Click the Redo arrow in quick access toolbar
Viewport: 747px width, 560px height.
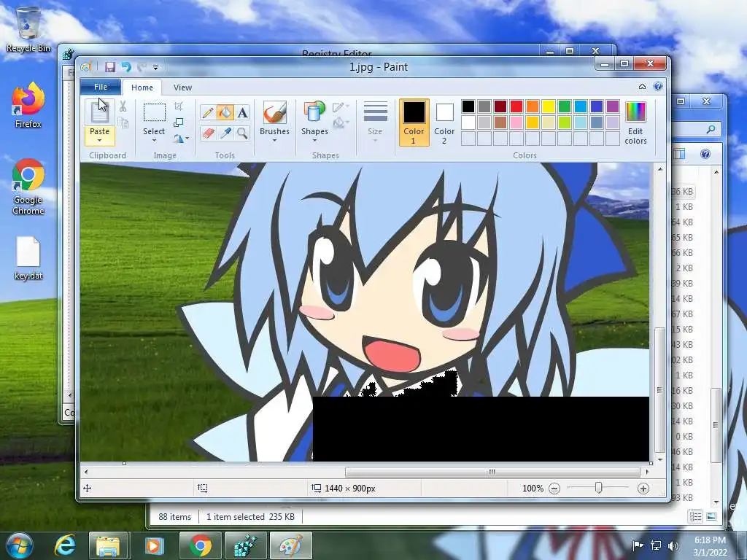coord(142,67)
